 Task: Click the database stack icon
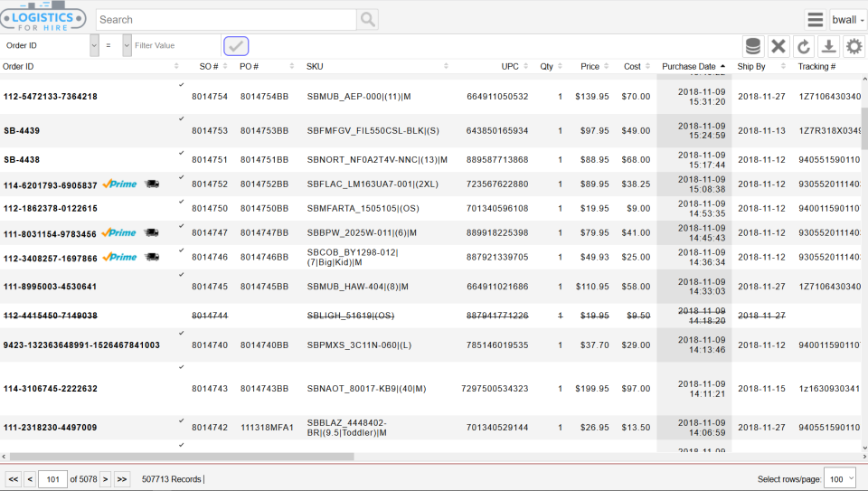pyautogui.click(x=753, y=46)
